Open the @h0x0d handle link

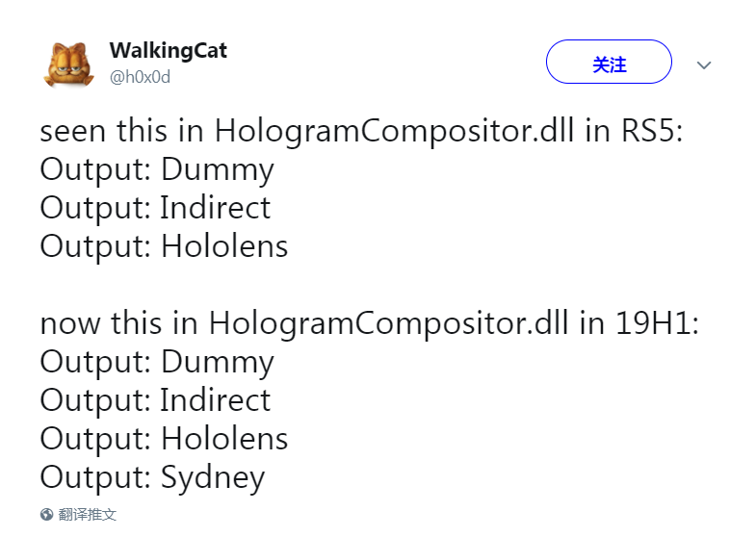tap(140, 77)
